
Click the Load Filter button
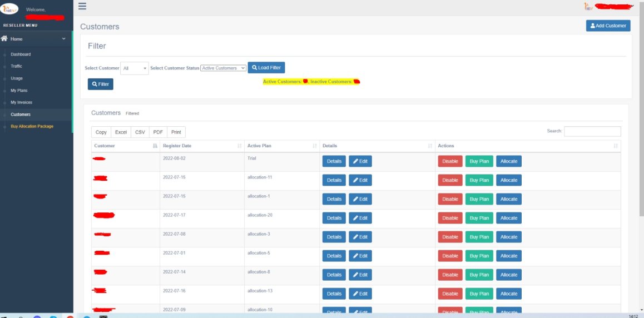(x=266, y=68)
